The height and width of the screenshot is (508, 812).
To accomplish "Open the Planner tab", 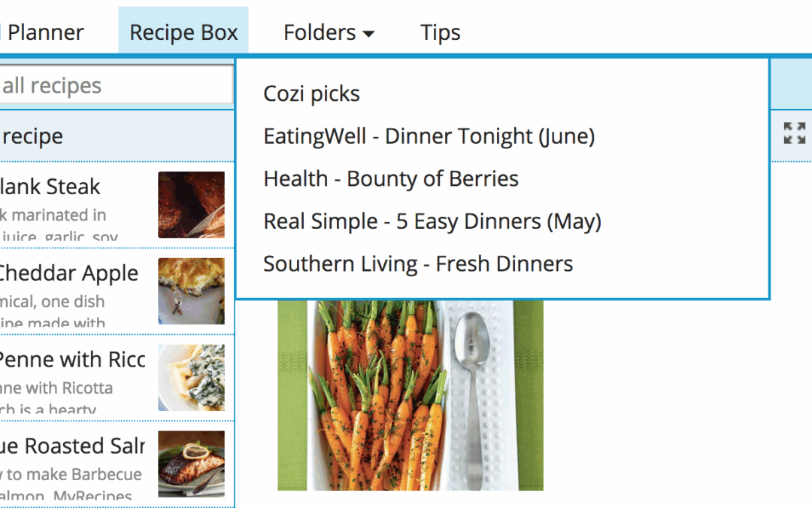I will pos(44,32).
